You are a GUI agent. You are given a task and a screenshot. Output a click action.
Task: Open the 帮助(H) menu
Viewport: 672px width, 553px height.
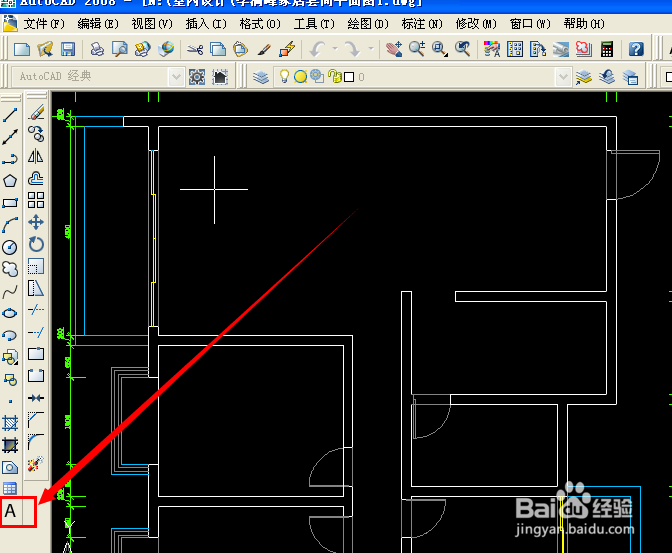click(584, 24)
